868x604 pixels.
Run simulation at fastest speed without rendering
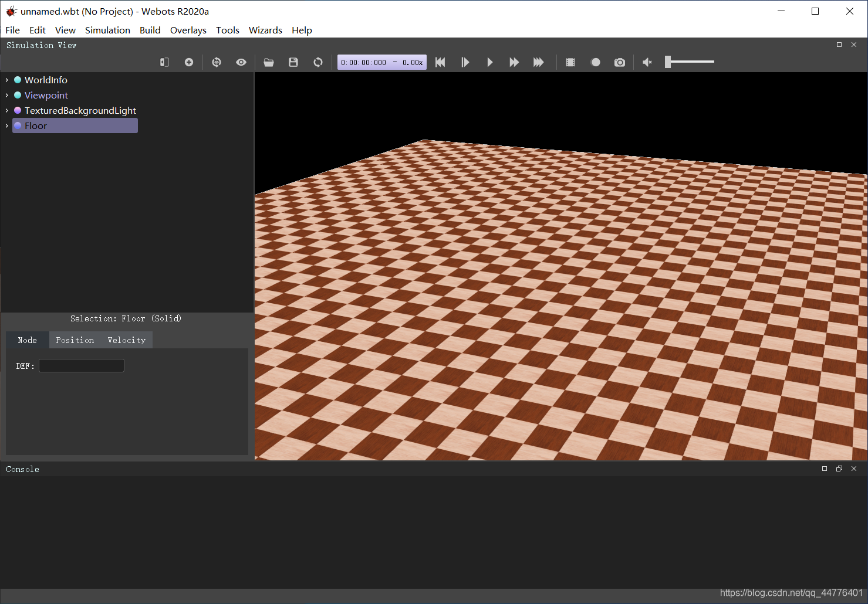click(x=539, y=62)
